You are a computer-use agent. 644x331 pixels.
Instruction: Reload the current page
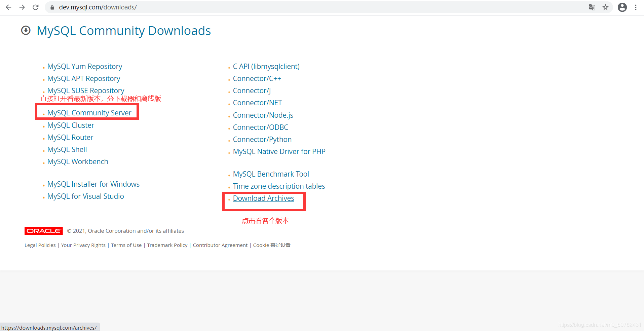pyautogui.click(x=36, y=7)
